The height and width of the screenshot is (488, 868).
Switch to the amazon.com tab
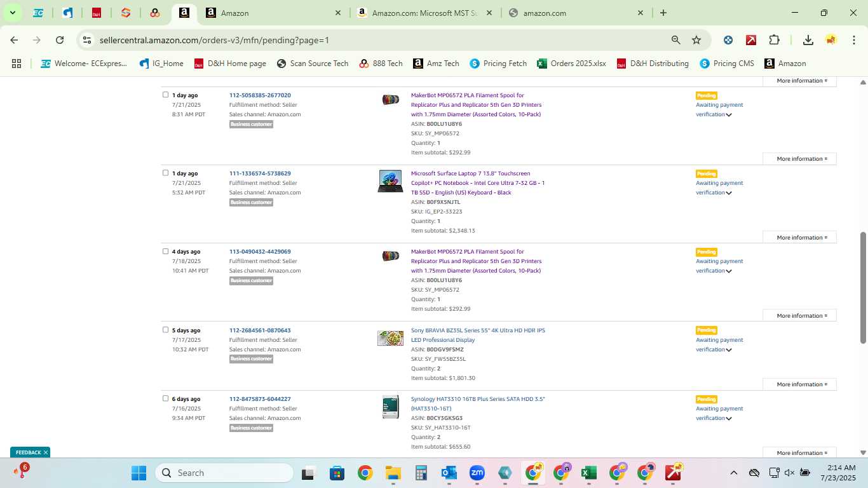[575, 13]
